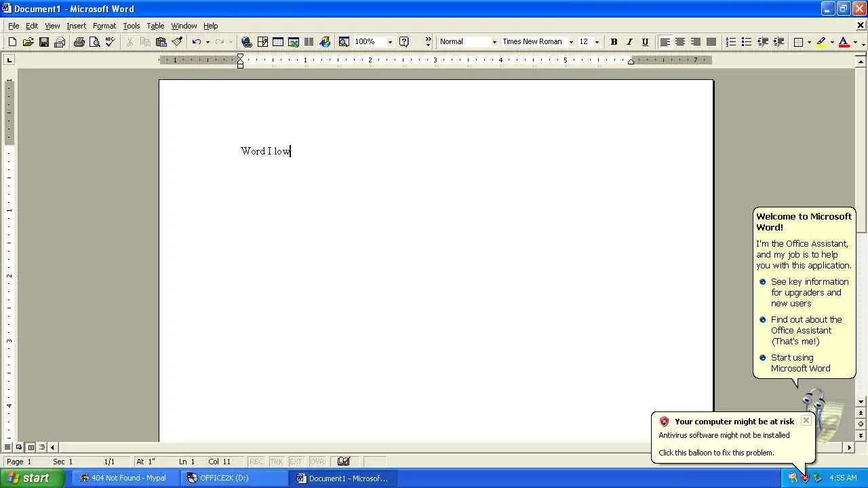Open the Edit menu

tap(32, 26)
